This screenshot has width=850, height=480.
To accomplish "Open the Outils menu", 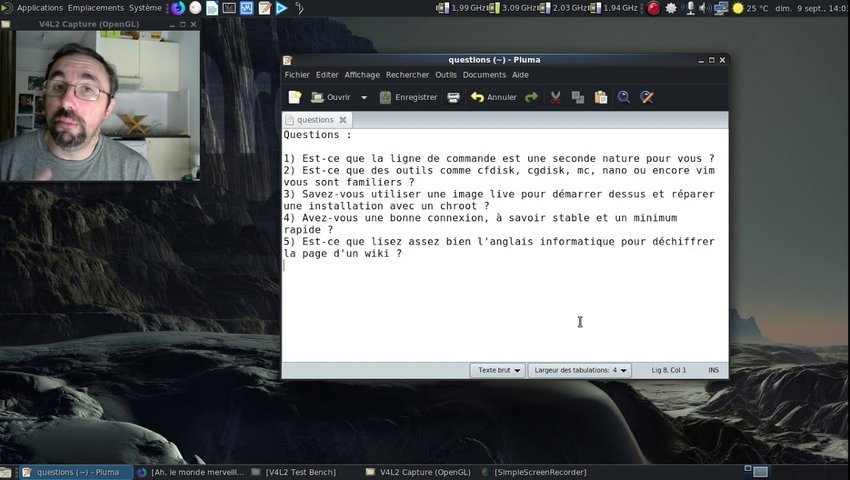I will pos(446,75).
